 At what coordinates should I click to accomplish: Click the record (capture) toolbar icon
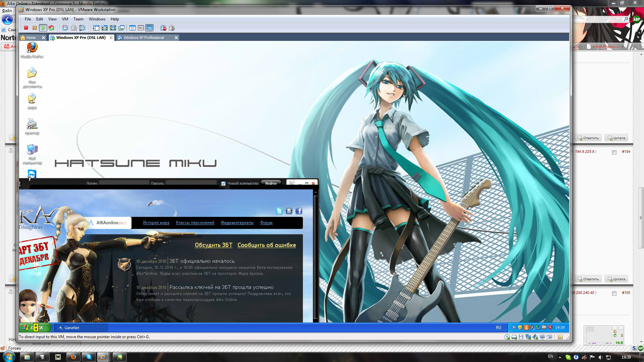pyautogui.click(x=163, y=28)
